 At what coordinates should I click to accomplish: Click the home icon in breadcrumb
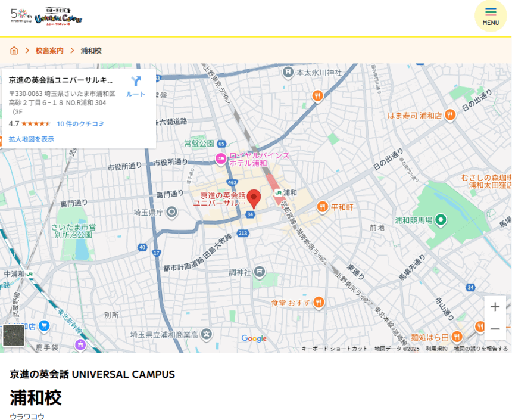[x=14, y=51]
